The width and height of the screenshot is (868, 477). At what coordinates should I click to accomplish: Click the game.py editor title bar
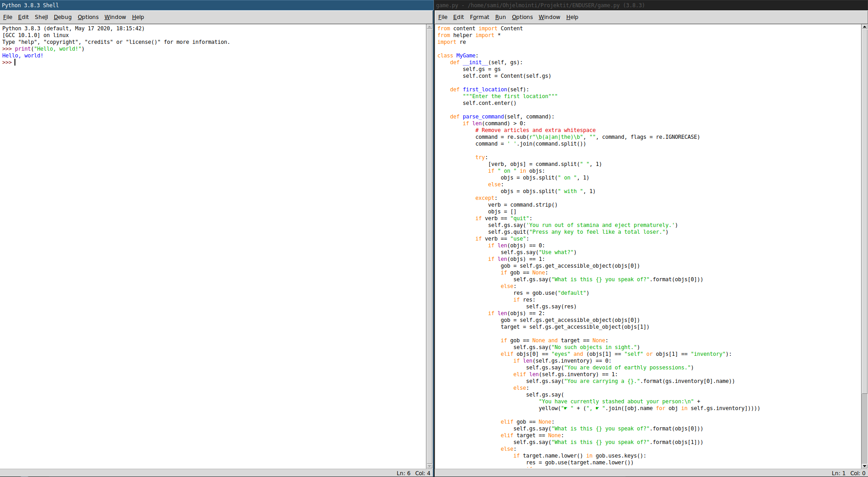click(x=651, y=5)
